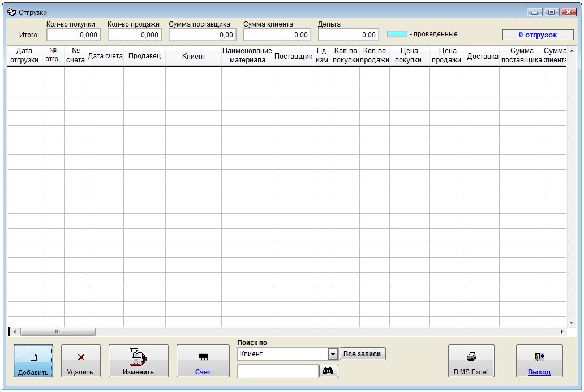Screen dimensions: 584x392
Task: Click the Удалить button with red X
Action: [80, 361]
